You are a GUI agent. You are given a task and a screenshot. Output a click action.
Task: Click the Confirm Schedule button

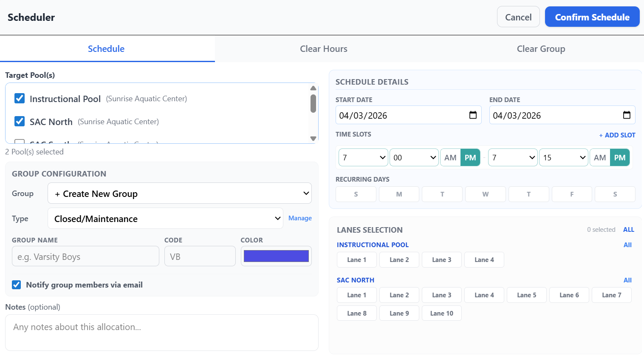[x=592, y=17]
